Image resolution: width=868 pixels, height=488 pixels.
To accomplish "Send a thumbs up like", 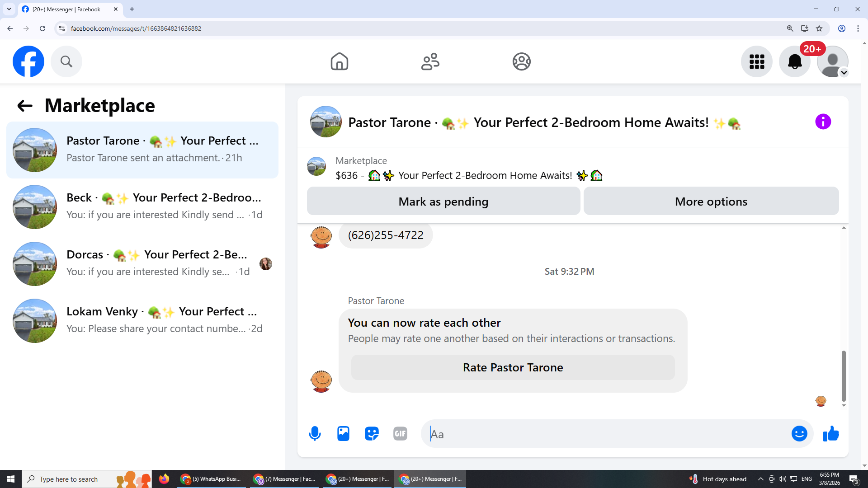I will pyautogui.click(x=831, y=434).
